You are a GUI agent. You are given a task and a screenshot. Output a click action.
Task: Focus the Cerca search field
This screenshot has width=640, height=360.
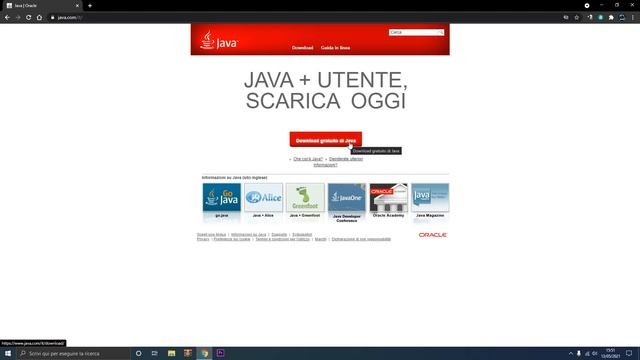[413, 32]
